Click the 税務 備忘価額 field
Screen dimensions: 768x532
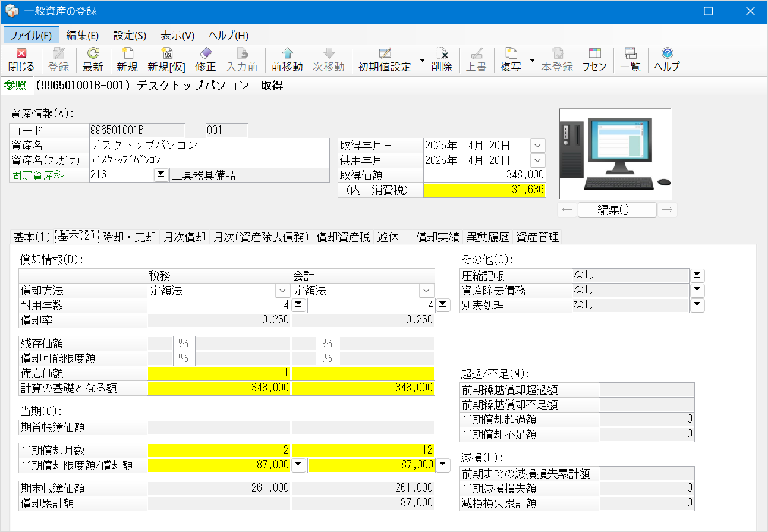(219, 373)
